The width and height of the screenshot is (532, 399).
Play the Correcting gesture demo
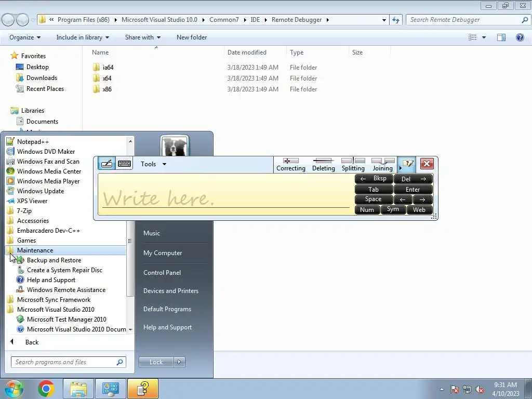(291, 165)
